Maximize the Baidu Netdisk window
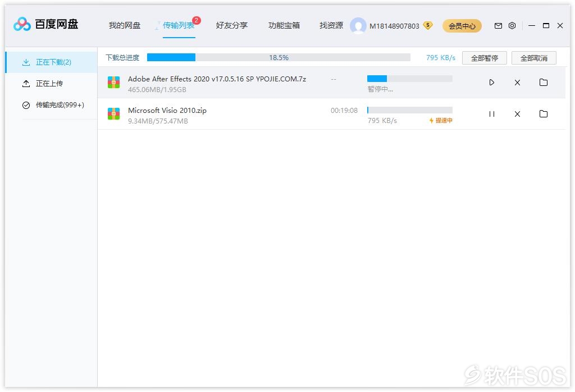 (546, 26)
